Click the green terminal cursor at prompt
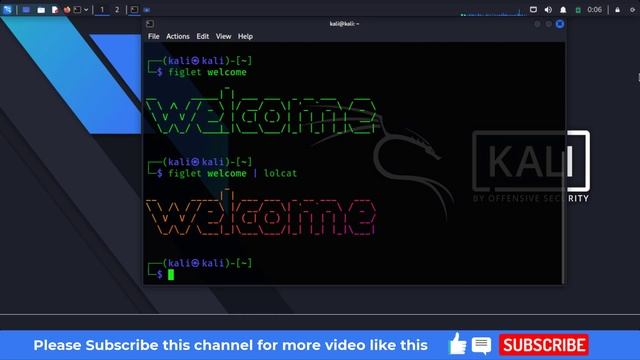 171,275
